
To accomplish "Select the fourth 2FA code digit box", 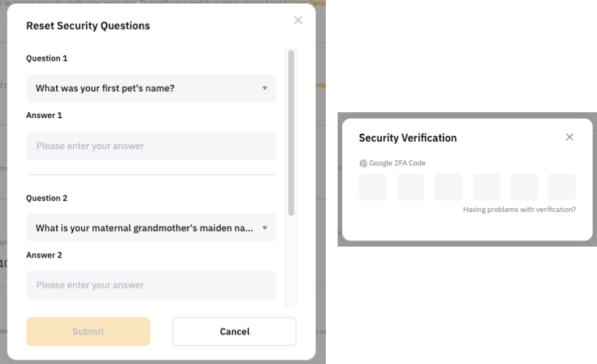I will pyautogui.click(x=486, y=187).
